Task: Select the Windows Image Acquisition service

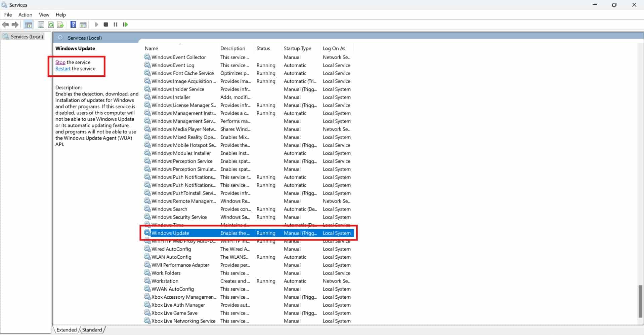Action: click(249, 81)
